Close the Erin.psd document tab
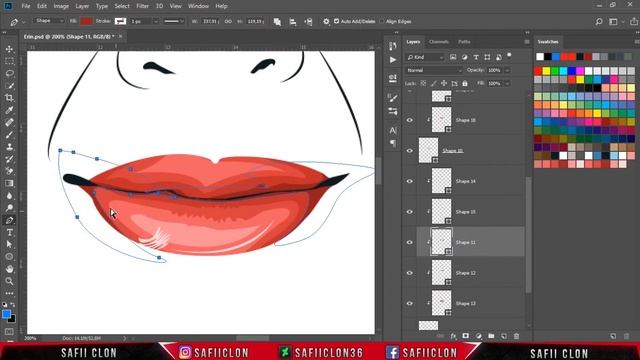The height and width of the screenshot is (360, 640). [x=120, y=36]
